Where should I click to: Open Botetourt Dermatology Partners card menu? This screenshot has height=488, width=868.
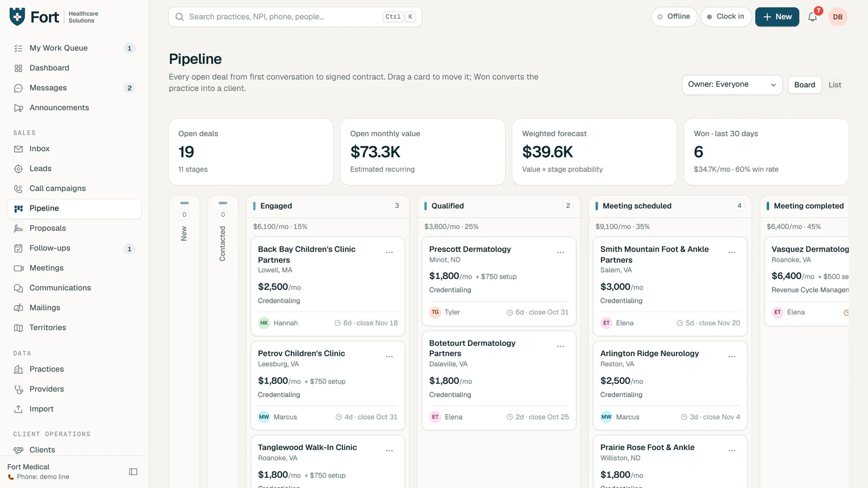tap(560, 346)
